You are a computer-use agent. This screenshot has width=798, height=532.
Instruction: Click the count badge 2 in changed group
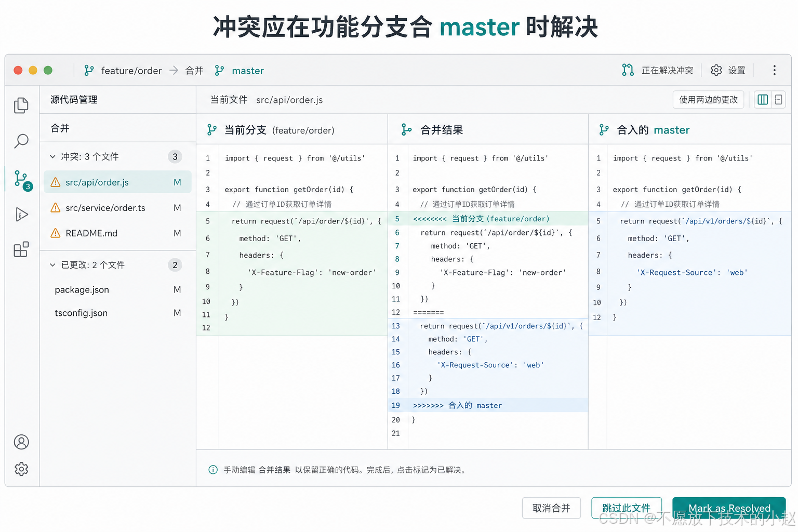point(175,265)
